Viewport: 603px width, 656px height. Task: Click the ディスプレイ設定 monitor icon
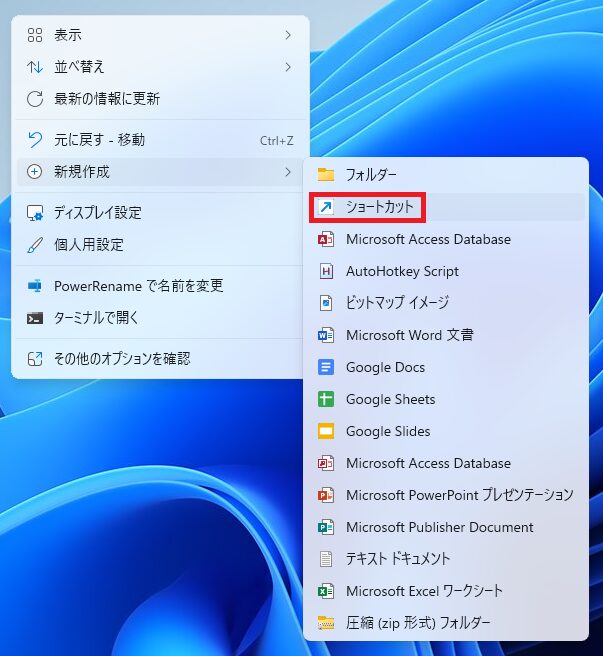pyautogui.click(x=35, y=213)
